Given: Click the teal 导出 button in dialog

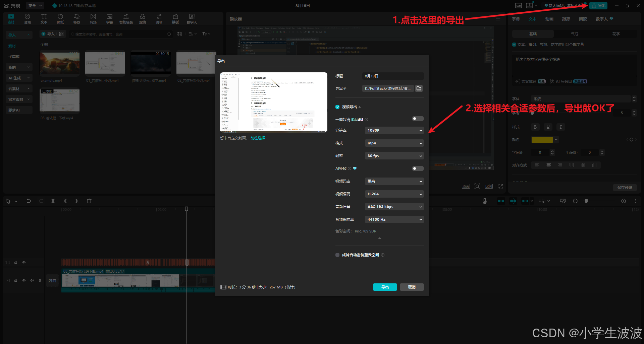Looking at the screenshot, I should coord(385,287).
